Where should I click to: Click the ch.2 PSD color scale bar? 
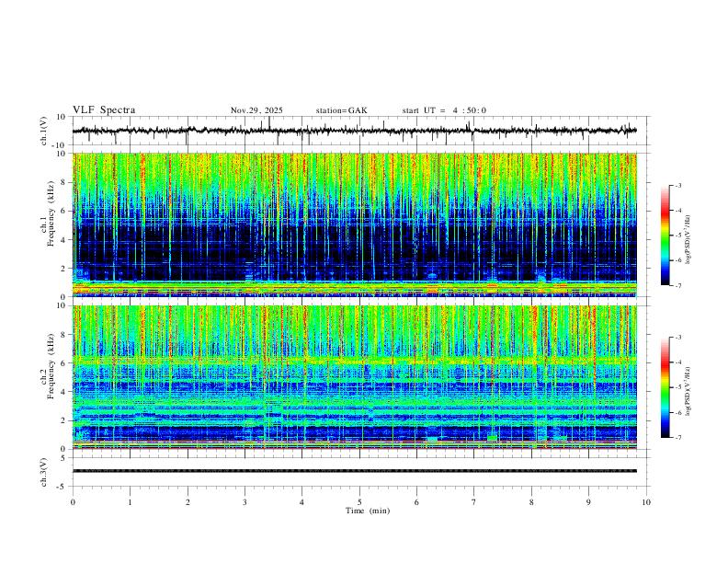tap(665, 387)
